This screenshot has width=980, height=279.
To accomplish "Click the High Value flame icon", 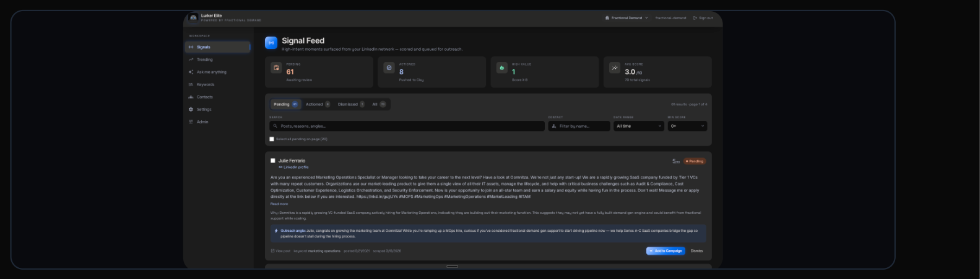I will [501, 68].
